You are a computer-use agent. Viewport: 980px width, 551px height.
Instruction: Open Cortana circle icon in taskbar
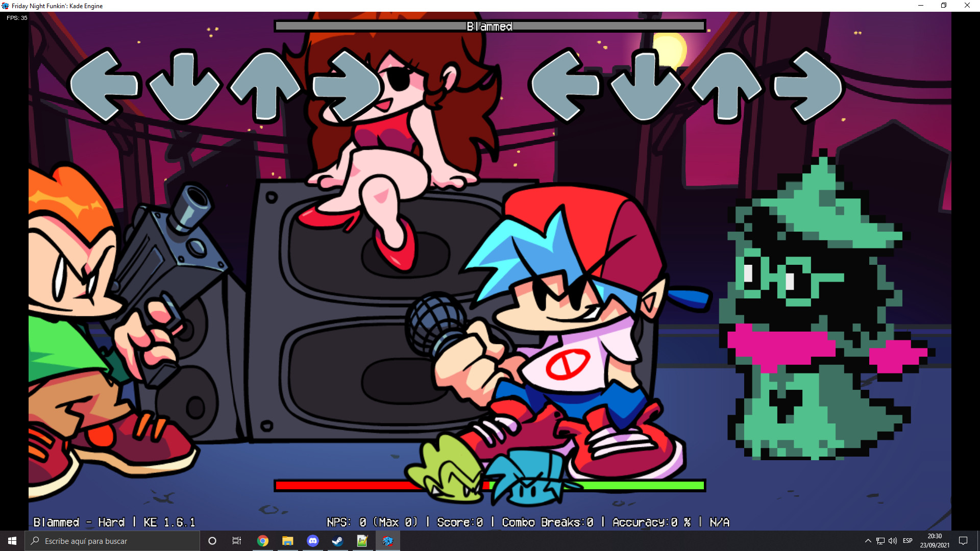pos(212,541)
